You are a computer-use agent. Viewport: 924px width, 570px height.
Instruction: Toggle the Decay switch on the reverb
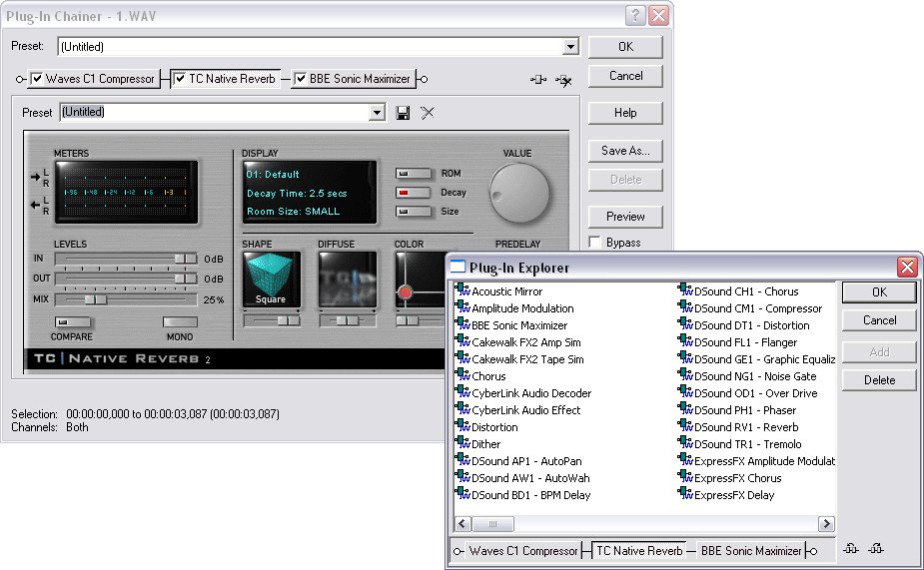click(414, 192)
